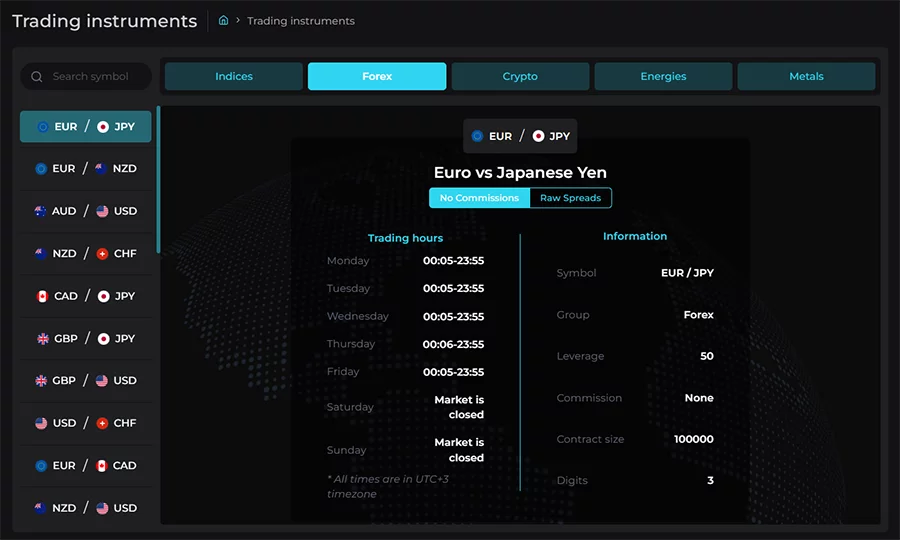900x540 pixels.
Task: Click the US flag in USD / CHF row
Action: (41, 423)
